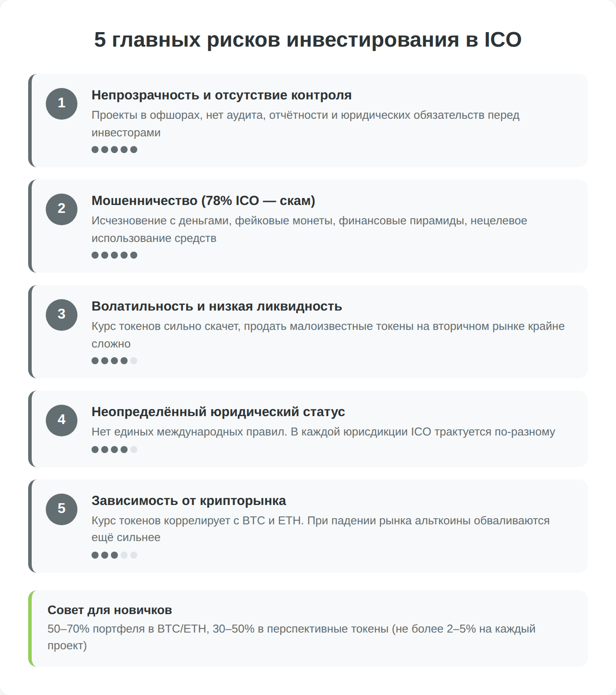616x695 pixels.
Task: Click severity dots under Волатильность card
Action: click(x=114, y=361)
